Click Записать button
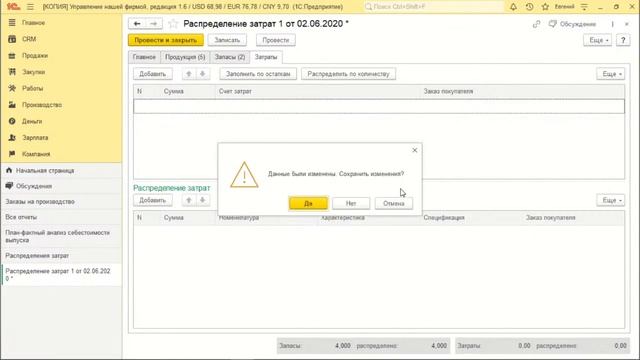Viewport: 640px width, 360px height. [x=227, y=40]
